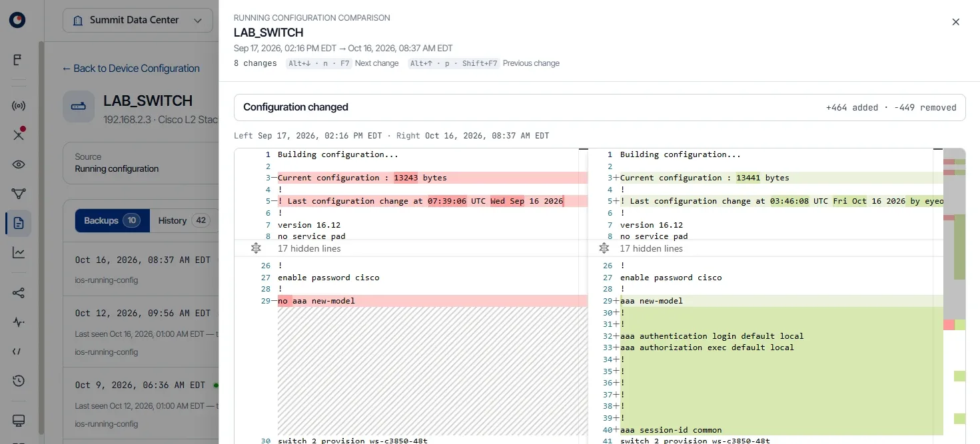The width and height of the screenshot is (980, 444).
Task: Click the app logo in sidebar
Action: pos(18,20)
